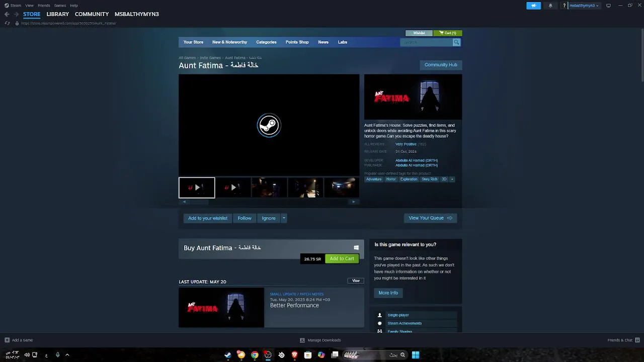This screenshot has width=644, height=362.
Task: Click the Add a Game plus icon
Action: (7, 340)
